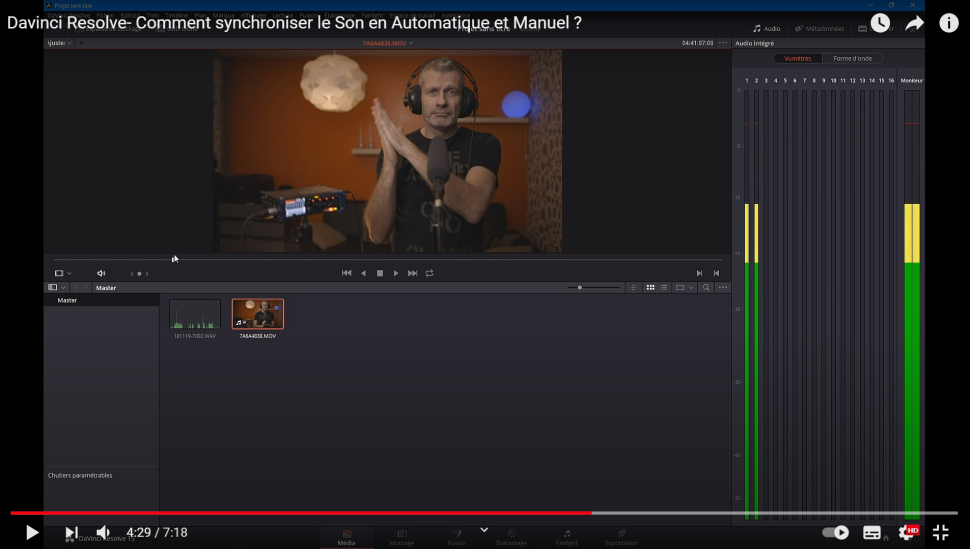This screenshot has width=970, height=549.
Task: Select the 7A6A4838.MOV video clip thumbnail
Action: click(258, 314)
